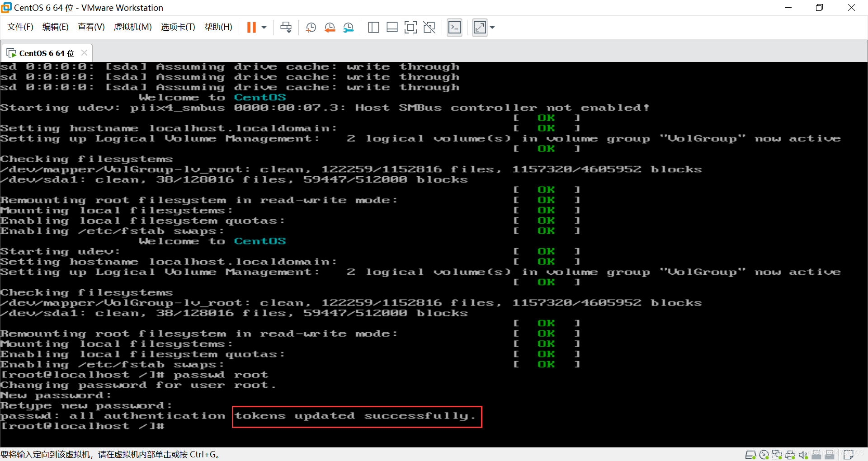Image resolution: width=868 pixels, height=461 pixels.
Task: Toggle the thumbnail bar at the bottom
Action: click(392, 28)
